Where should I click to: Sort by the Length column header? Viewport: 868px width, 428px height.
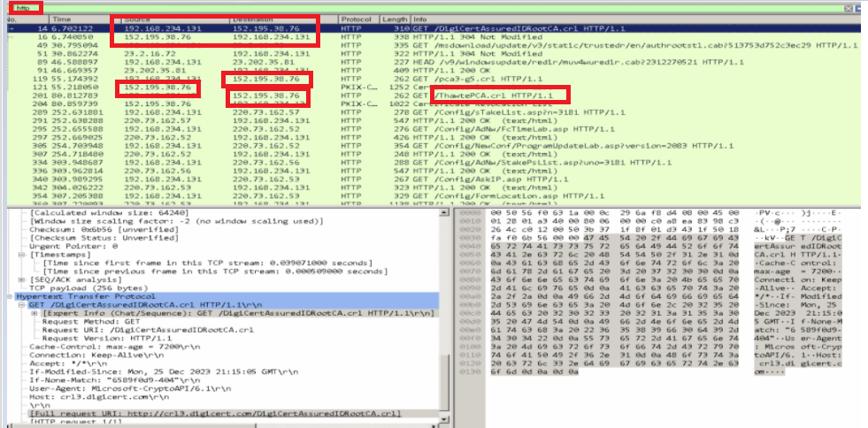[396, 19]
